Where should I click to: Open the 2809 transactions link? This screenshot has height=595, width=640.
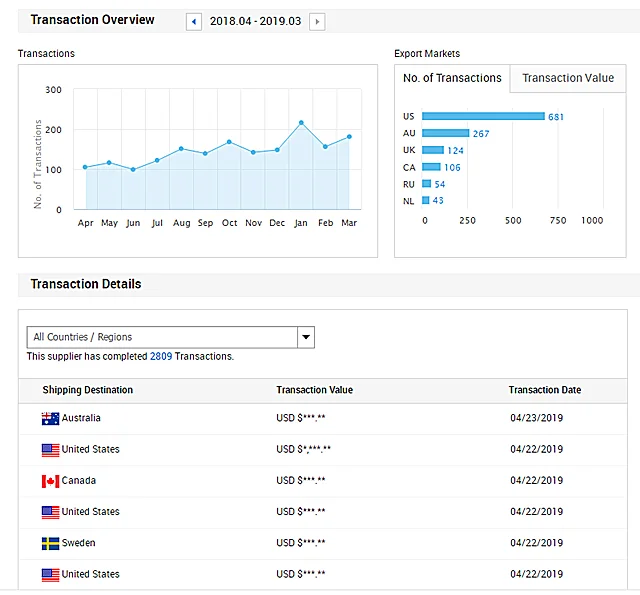[x=161, y=356]
